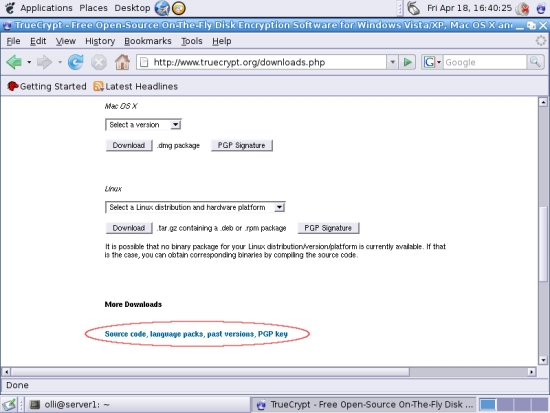
Task: Click the Reload page icon
Action: coord(75,62)
